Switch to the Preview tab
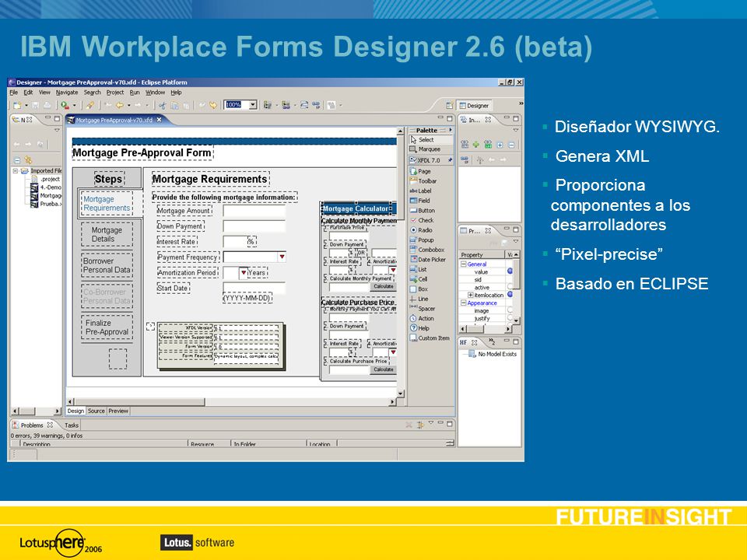Screen dimensions: 747x560 click(118, 411)
